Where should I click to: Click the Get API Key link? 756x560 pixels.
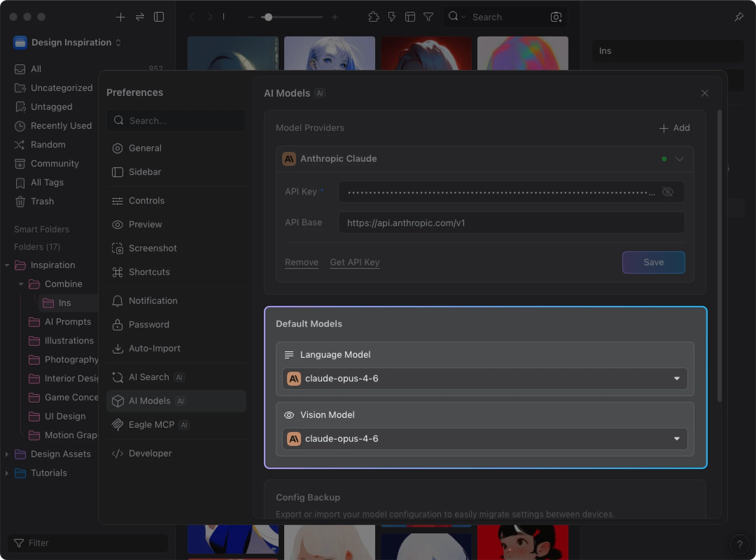pos(354,262)
